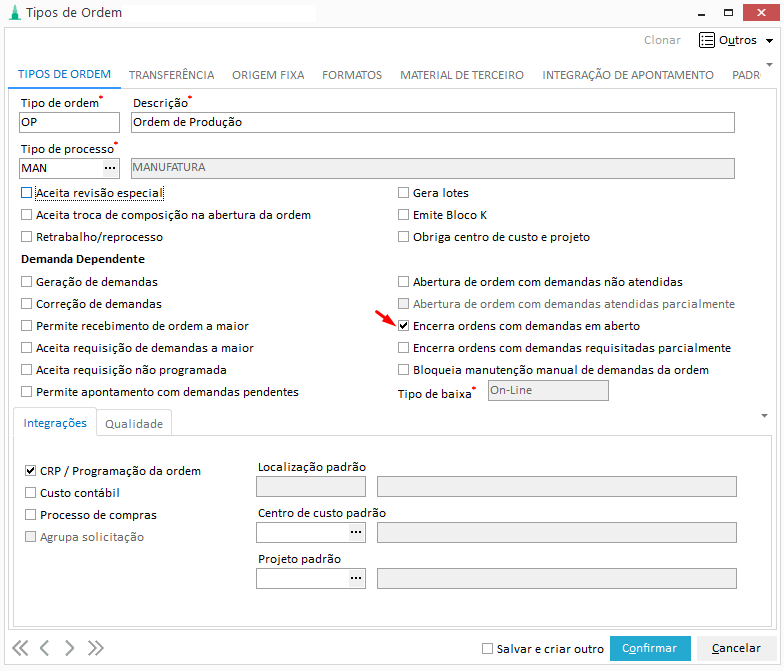Toggle Permite recebimento de ordem a maior
Viewport: 784px width, 671px height.
point(26,326)
